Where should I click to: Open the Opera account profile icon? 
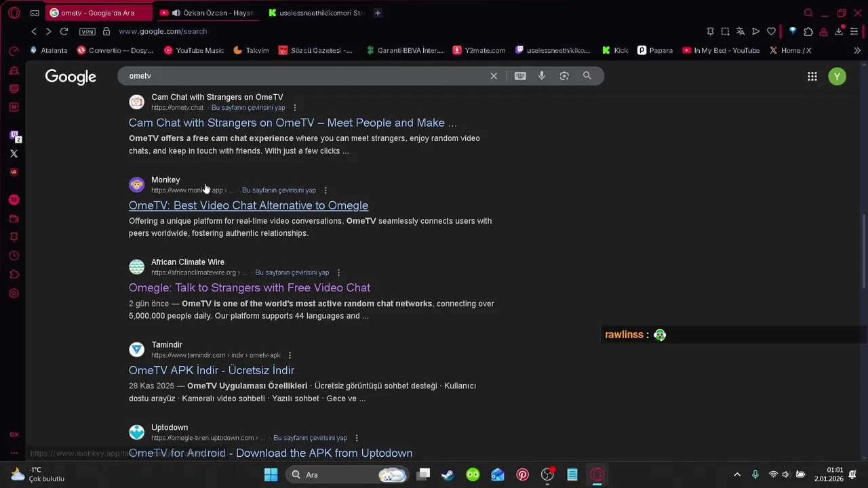coord(823,31)
